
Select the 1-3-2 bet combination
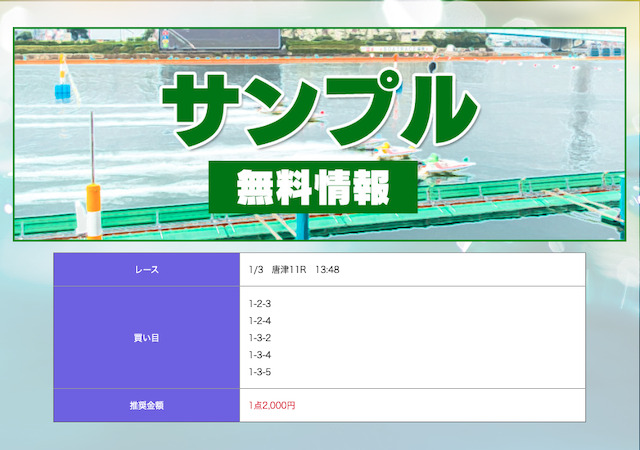260,338
